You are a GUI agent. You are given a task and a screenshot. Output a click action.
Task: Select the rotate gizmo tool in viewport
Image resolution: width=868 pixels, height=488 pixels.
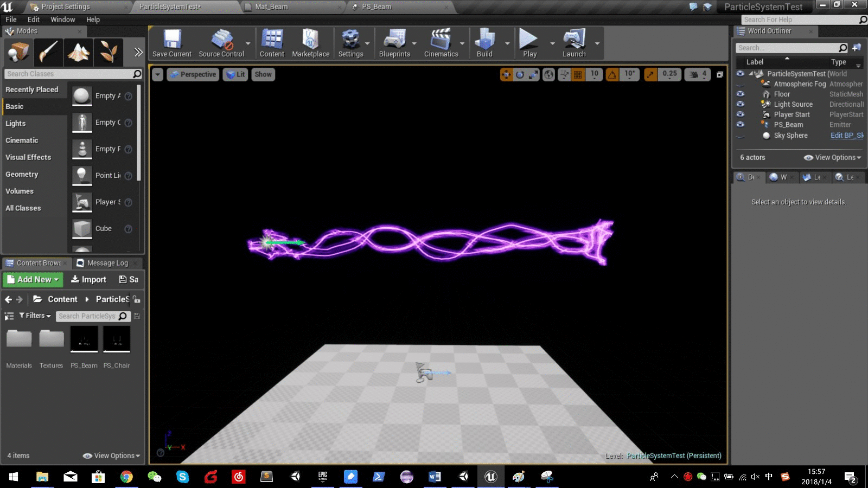(520, 75)
